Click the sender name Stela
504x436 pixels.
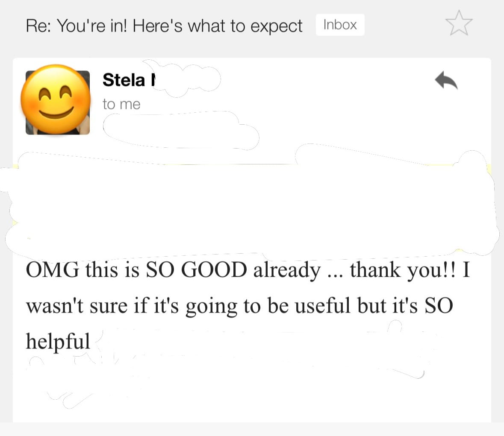pos(124,80)
